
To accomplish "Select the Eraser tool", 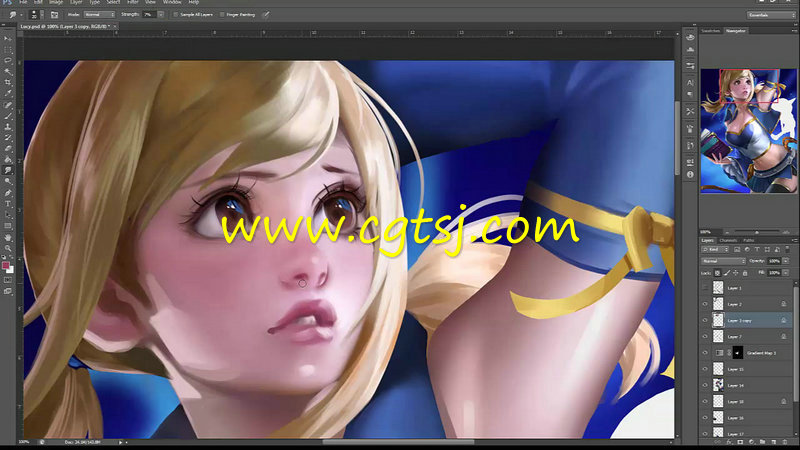I will tap(8, 148).
